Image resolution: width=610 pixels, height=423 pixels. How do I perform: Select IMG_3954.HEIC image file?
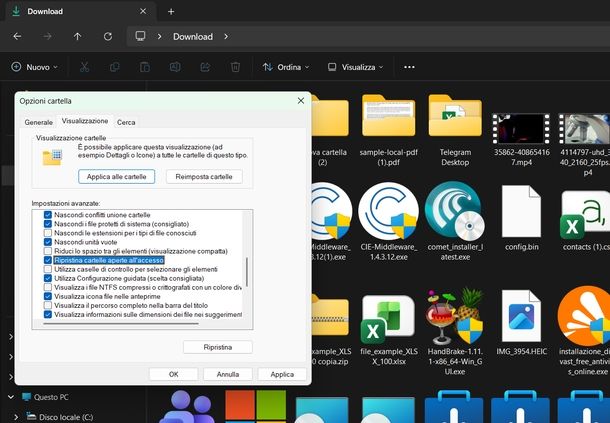(522, 323)
